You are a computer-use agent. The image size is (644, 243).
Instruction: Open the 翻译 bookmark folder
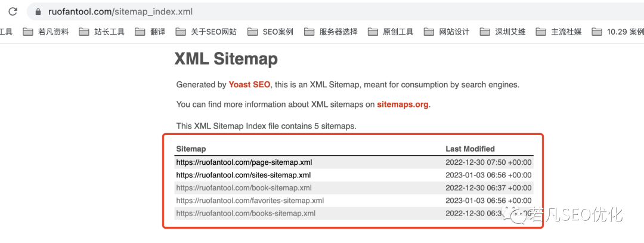click(x=151, y=32)
